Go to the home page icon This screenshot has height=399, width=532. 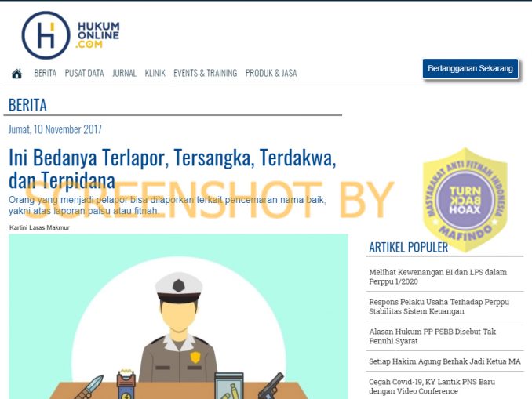tap(16, 74)
